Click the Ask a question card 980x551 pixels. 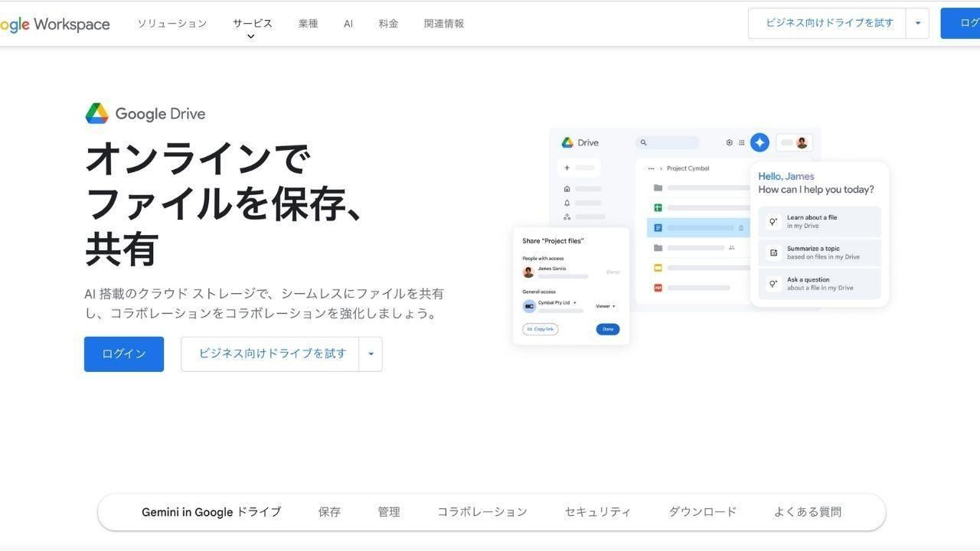pos(820,284)
